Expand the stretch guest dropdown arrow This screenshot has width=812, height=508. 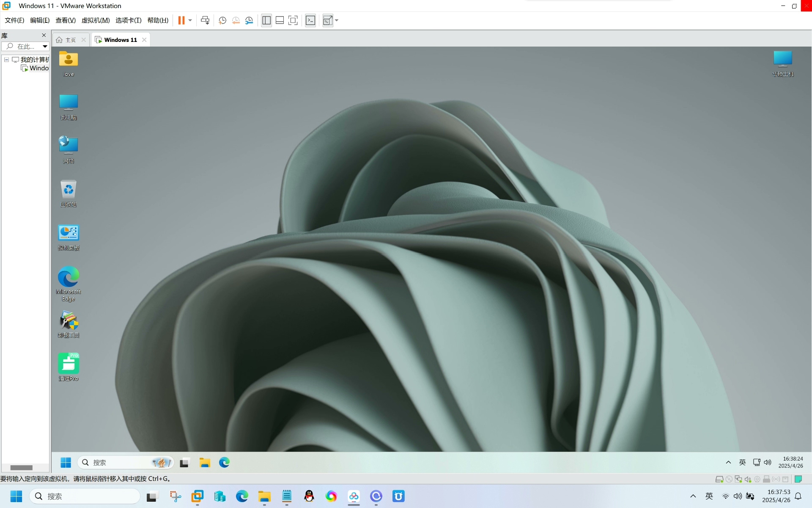pyautogui.click(x=337, y=20)
